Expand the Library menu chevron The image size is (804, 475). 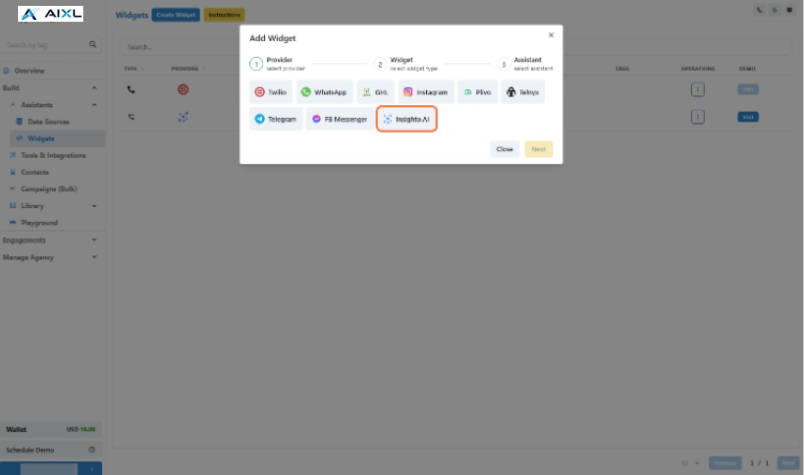[94, 206]
